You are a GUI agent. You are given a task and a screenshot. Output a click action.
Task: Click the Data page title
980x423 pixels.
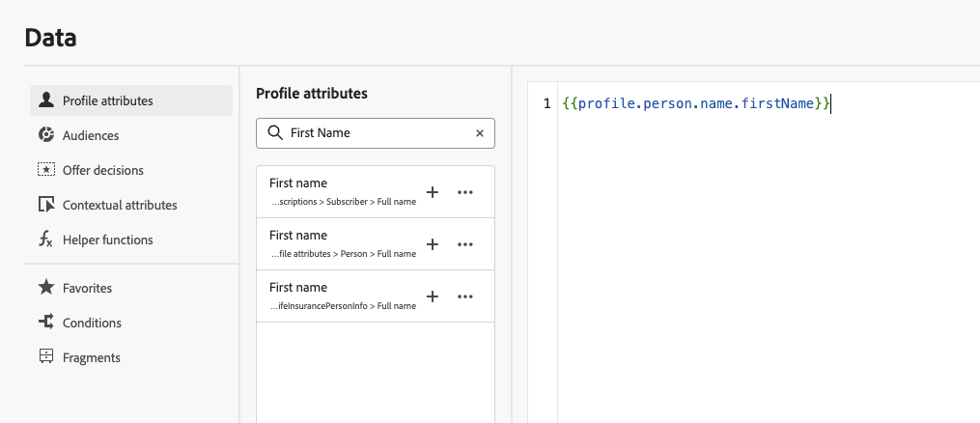coord(50,38)
